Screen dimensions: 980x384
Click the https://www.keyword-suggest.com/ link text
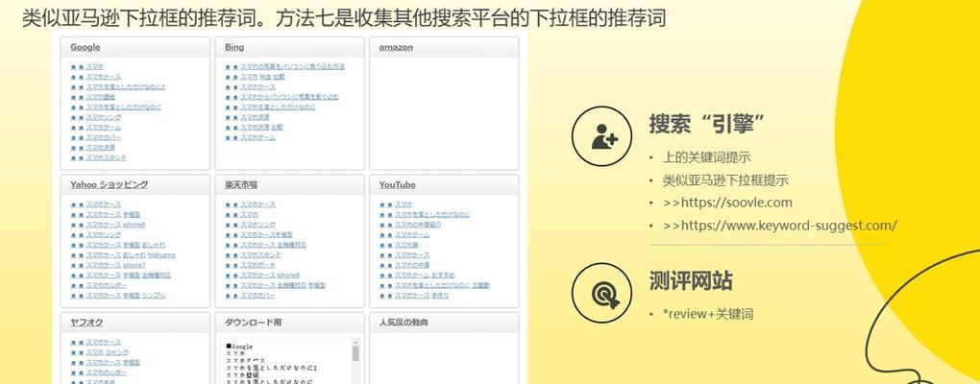tap(789, 226)
